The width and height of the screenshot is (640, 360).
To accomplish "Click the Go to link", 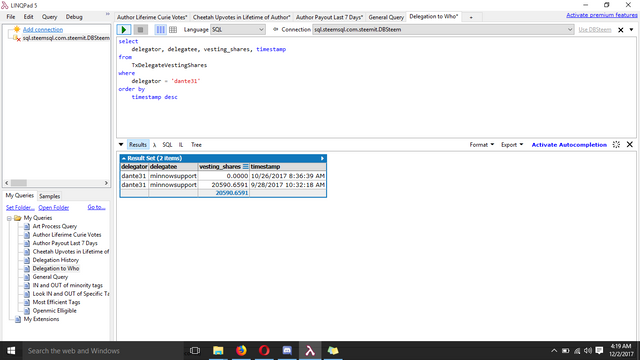I will tap(96, 207).
